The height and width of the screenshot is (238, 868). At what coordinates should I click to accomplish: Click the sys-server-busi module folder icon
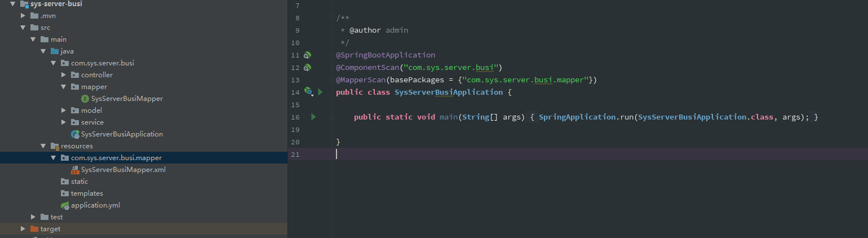[x=24, y=4]
